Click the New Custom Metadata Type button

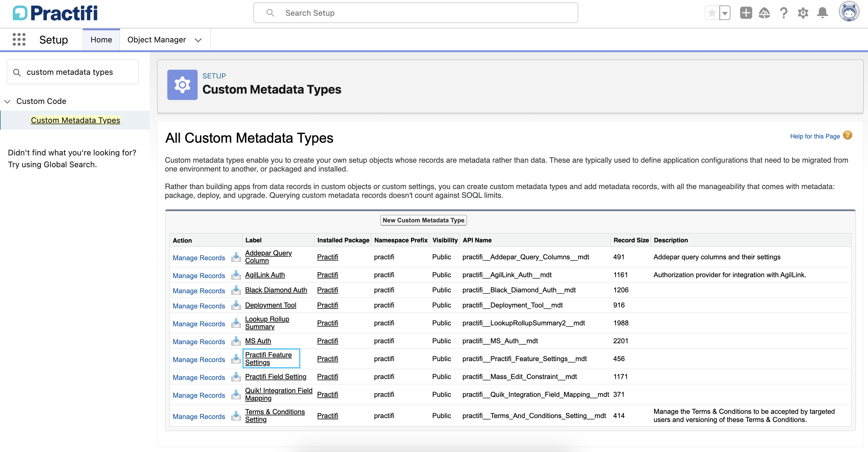[423, 220]
